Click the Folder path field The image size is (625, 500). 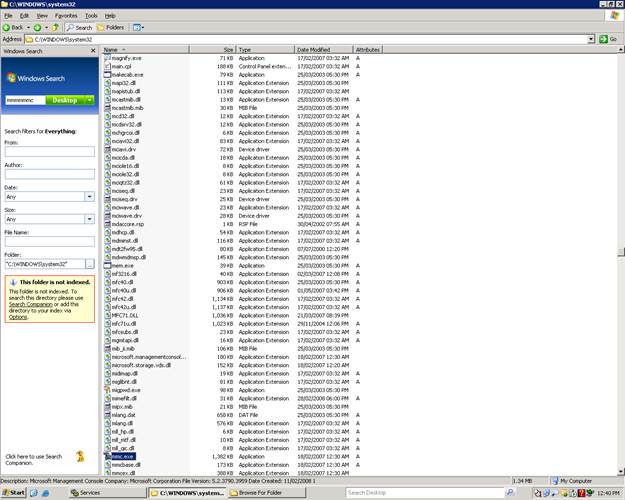(x=45, y=264)
